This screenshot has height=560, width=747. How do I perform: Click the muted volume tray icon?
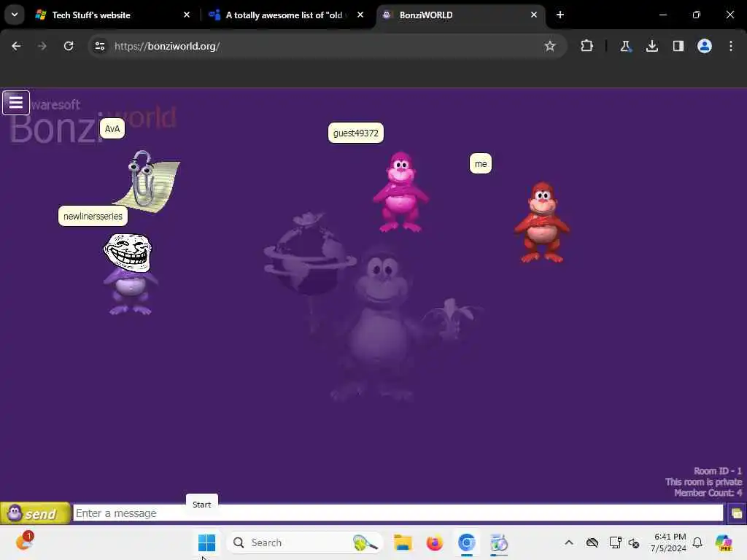point(634,542)
